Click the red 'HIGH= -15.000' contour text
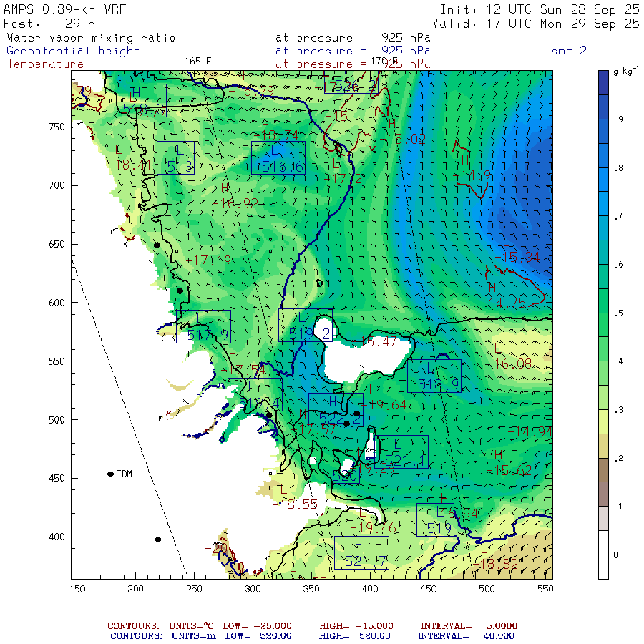 coord(356,626)
